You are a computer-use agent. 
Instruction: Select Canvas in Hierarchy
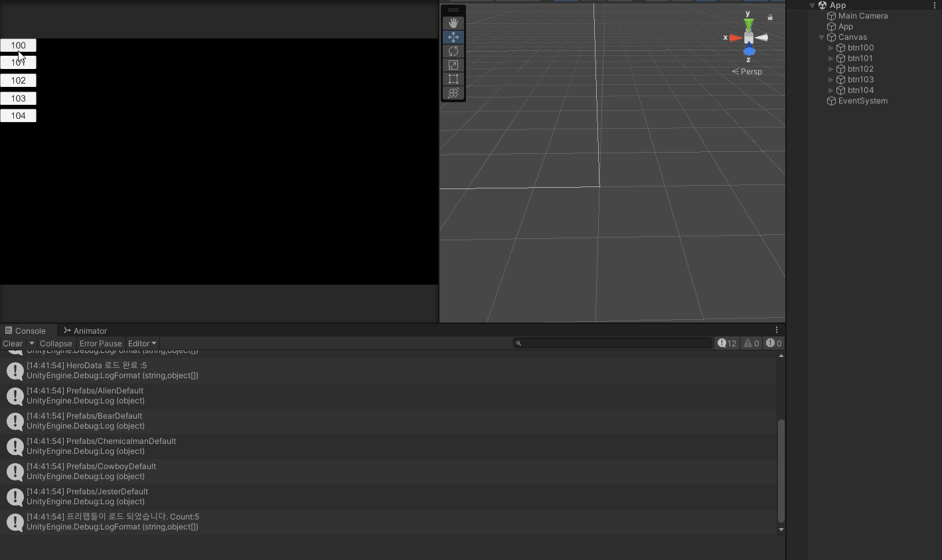(852, 37)
